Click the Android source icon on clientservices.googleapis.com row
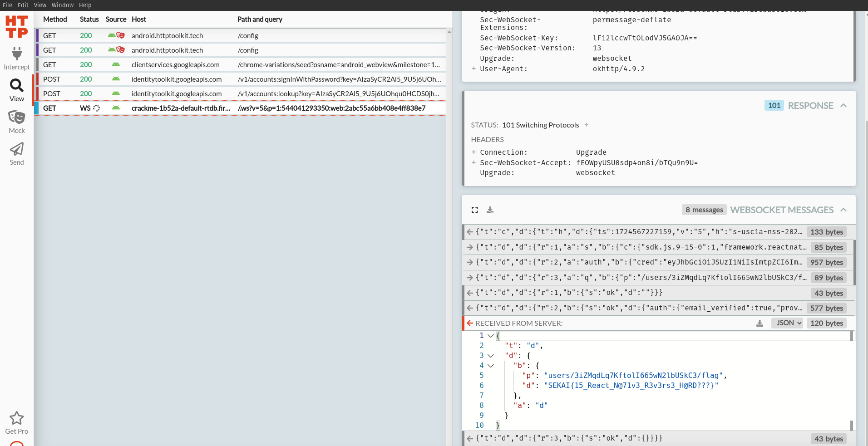 point(116,64)
